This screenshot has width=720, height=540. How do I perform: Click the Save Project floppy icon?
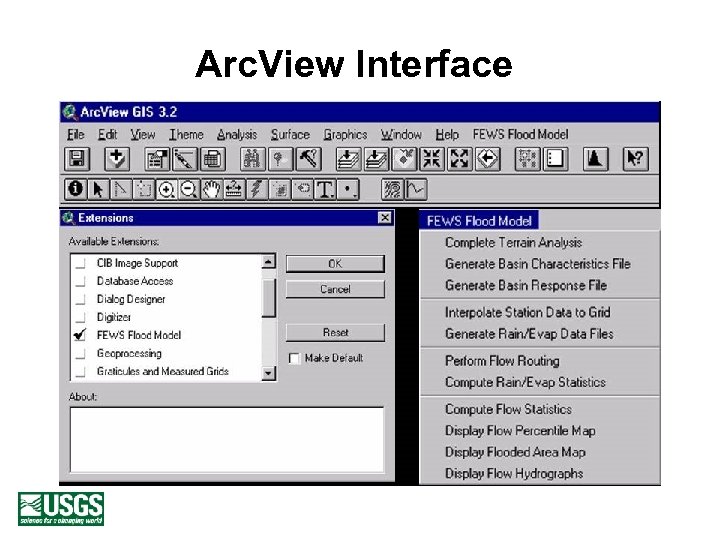(x=77, y=159)
